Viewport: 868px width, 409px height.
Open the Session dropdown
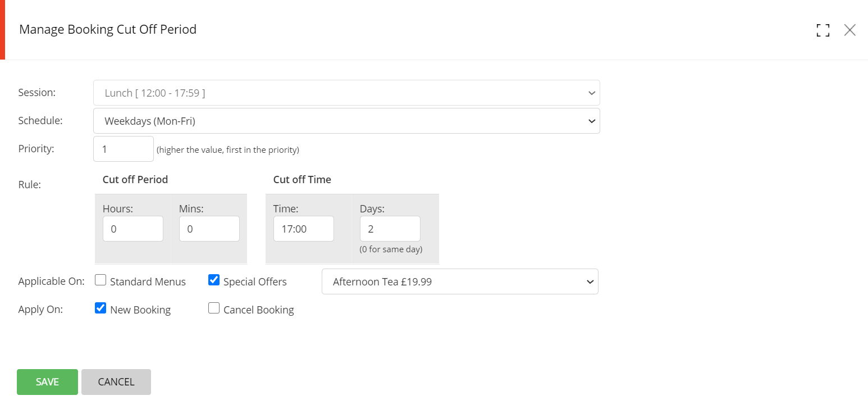pos(346,93)
